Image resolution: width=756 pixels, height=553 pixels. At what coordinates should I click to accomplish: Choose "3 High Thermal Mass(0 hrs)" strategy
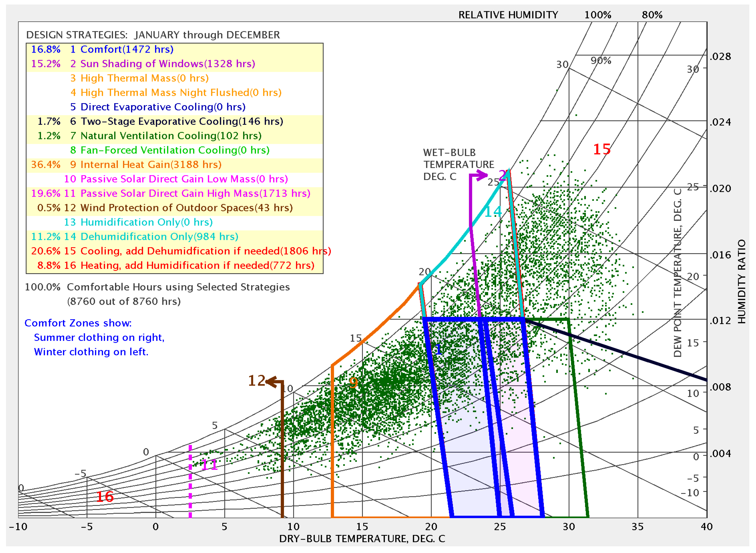coord(174,78)
